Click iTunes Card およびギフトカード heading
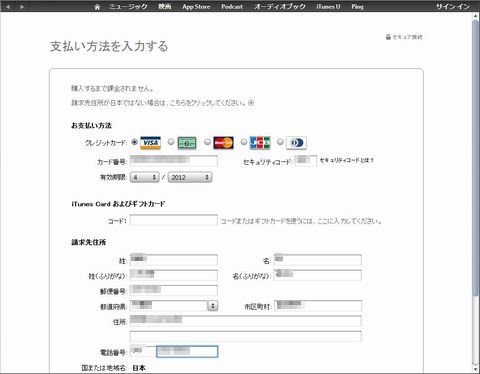This screenshot has height=374, width=480. tap(118, 204)
